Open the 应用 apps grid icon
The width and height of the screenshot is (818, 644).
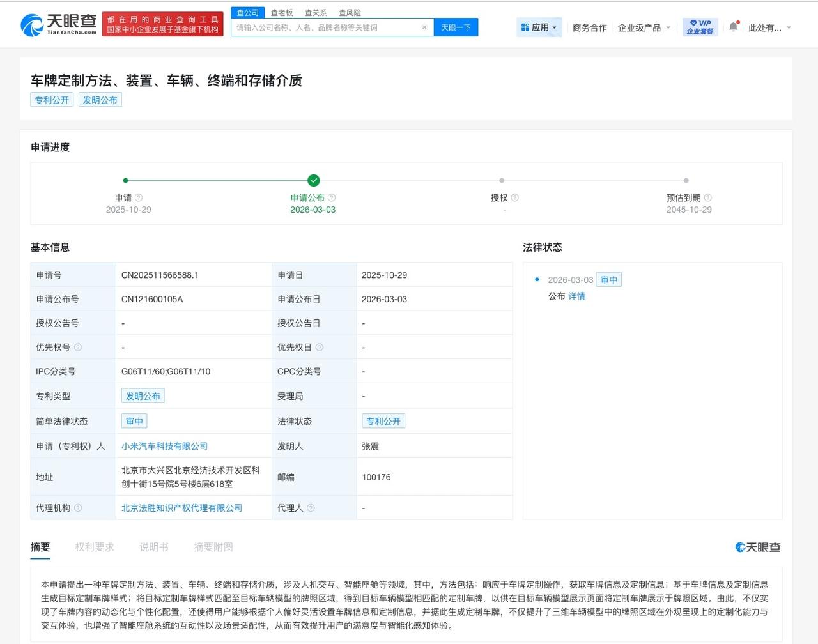coord(524,27)
